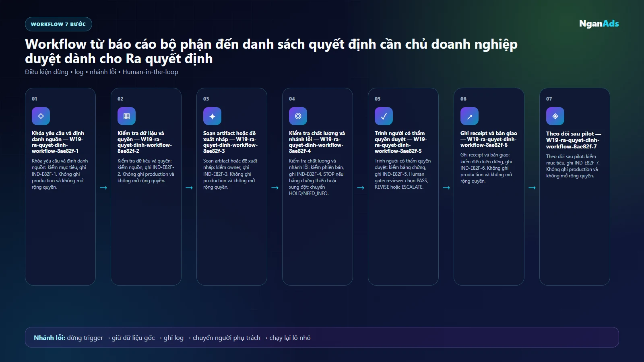Click description mentioning IND-E82F-1

click(60, 174)
